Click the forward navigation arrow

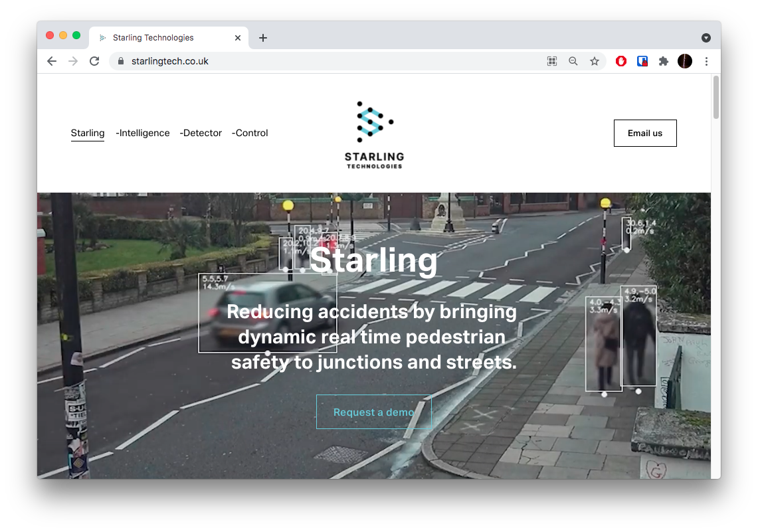click(73, 61)
